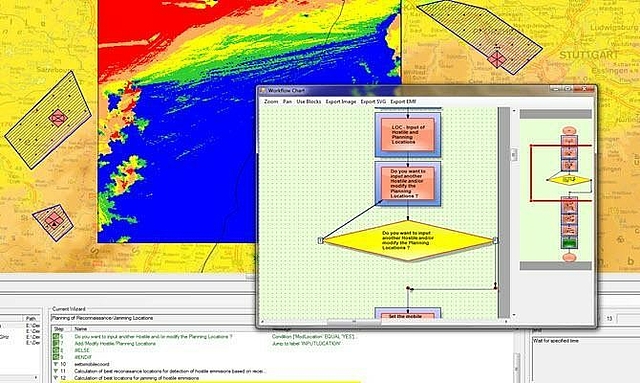
Task: Click Export SVG in the Workflow Chart menu
Action: (x=373, y=101)
